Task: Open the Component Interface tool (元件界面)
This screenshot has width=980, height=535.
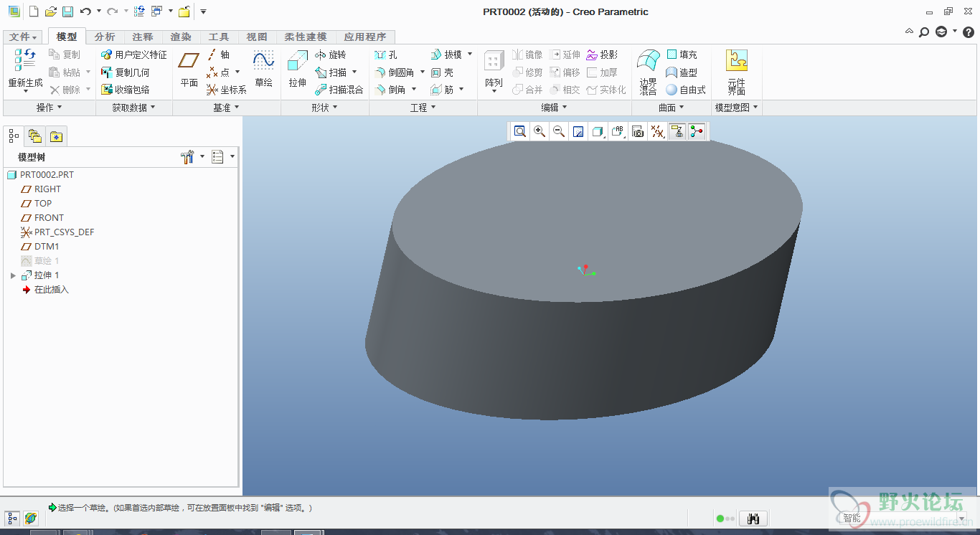Action: click(x=737, y=72)
